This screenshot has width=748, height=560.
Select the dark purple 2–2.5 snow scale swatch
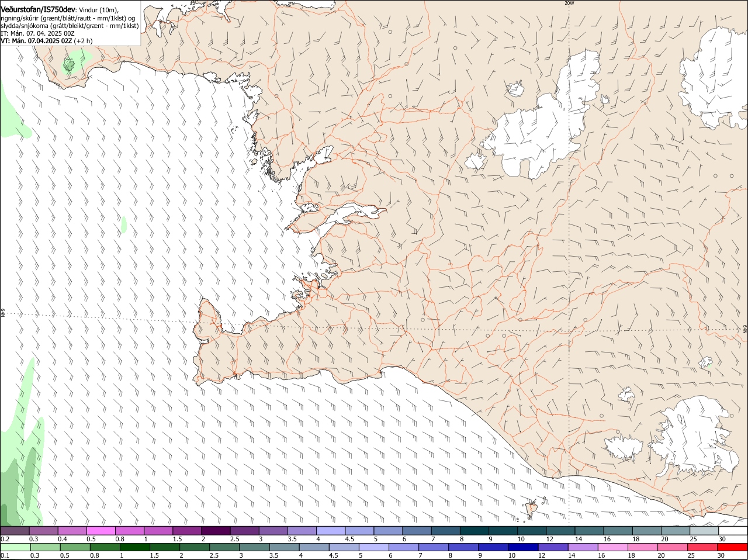(x=216, y=531)
